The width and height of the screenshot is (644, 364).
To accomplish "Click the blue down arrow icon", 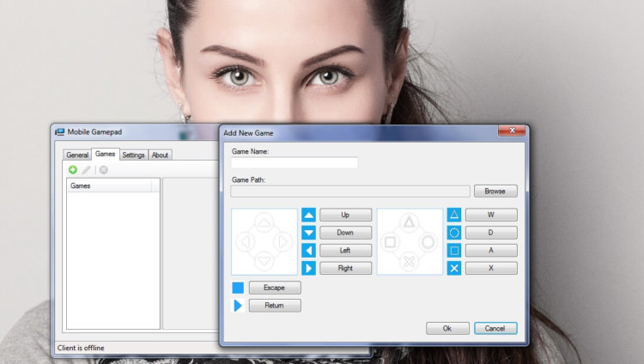I will tap(309, 233).
